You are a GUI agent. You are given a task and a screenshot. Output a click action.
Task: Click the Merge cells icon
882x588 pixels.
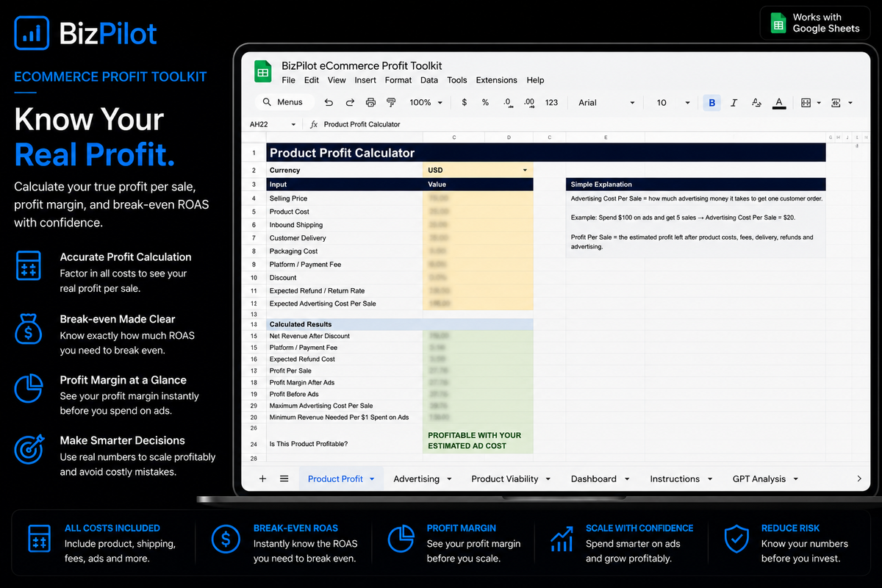836,103
